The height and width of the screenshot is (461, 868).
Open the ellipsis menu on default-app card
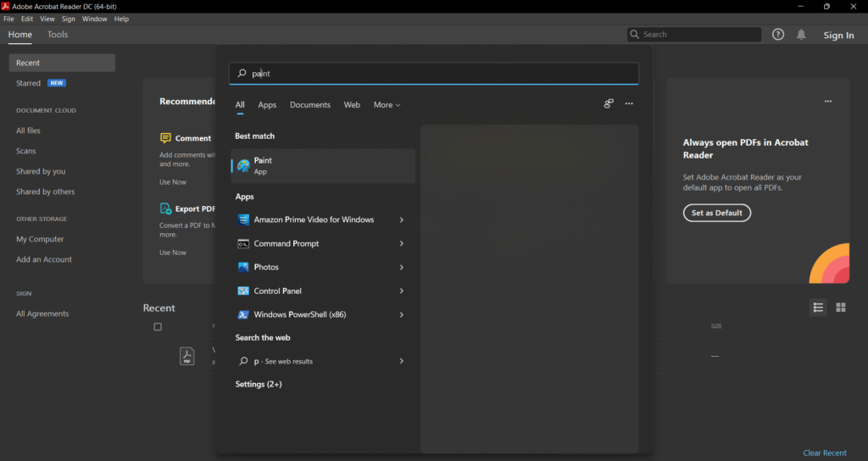pos(828,102)
